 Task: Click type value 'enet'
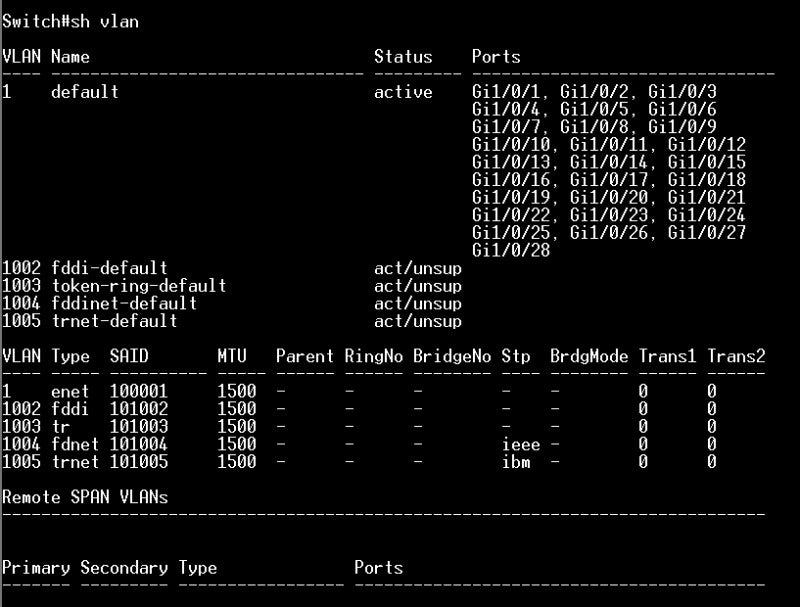[x=70, y=391]
